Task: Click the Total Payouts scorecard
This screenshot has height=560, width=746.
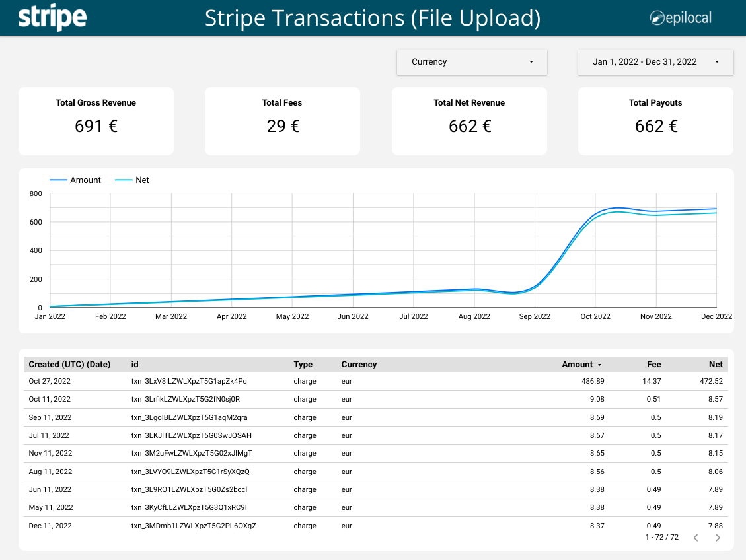Action: (x=655, y=121)
